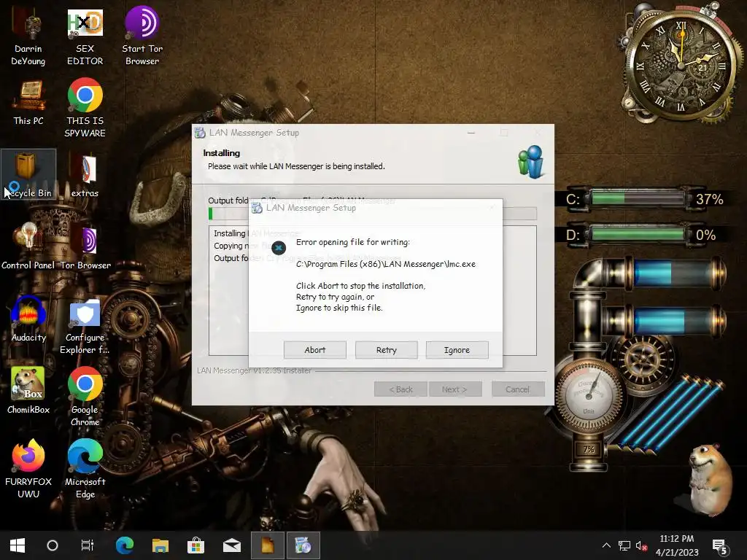Click the error icon in the dialog
This screenshot has width=747, height=560.
point(279,248)
